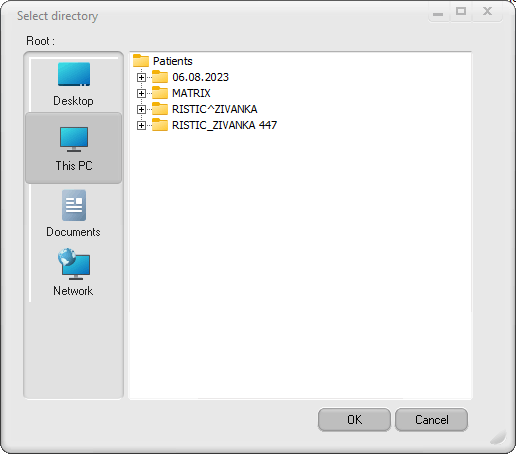Click the RISTIC_ZIVANKA 447 folder icon
516x454 pixels.
(160, 125)
